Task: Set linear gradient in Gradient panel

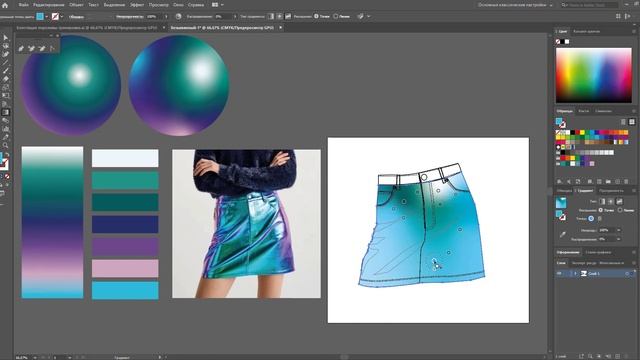Action: pos(602,201)
